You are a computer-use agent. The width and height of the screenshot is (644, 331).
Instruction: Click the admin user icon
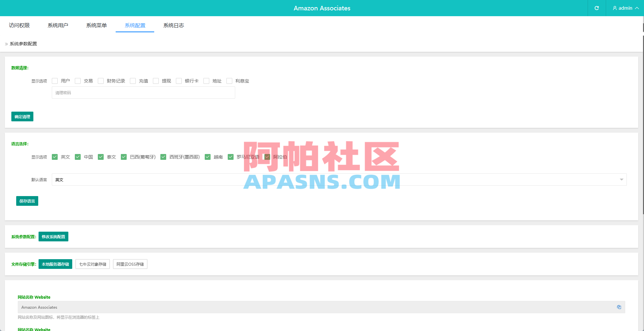tap(615, 8)
